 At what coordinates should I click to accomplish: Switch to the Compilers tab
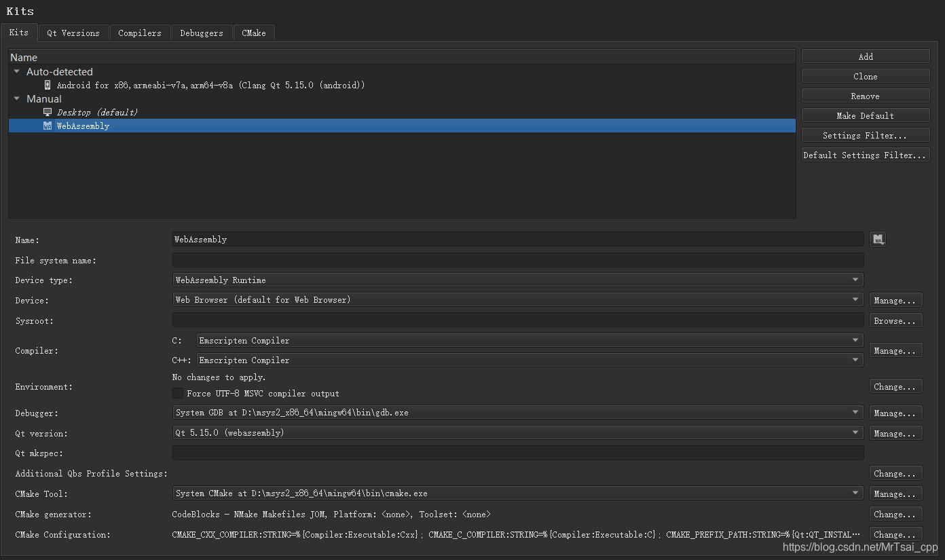(140, 33)
